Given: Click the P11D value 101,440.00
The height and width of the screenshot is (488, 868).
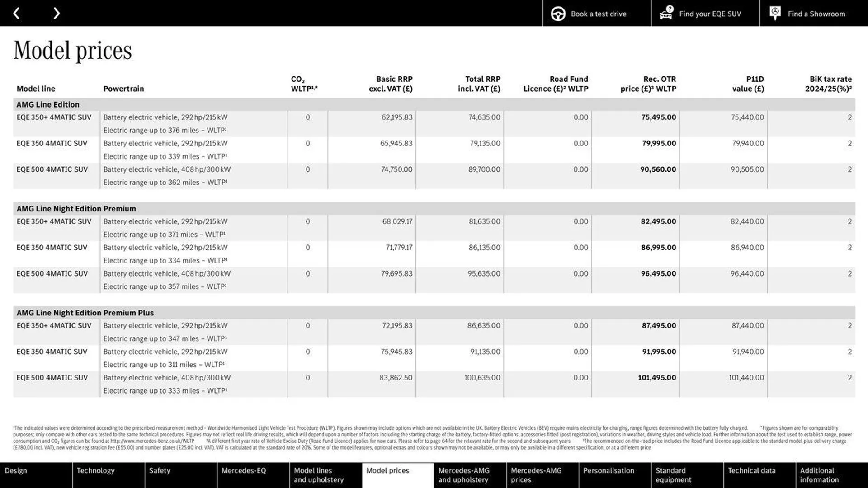Looking at the screenshot, I should tap(746, 378).
